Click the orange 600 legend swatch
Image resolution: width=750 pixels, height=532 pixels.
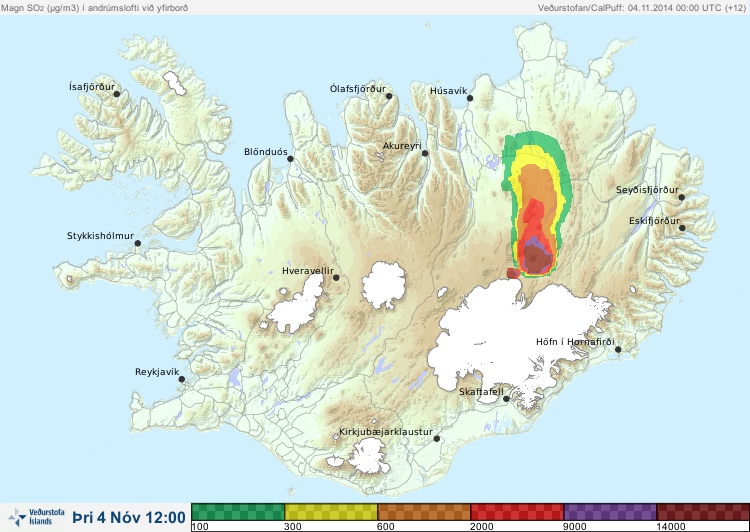(424, 512)
